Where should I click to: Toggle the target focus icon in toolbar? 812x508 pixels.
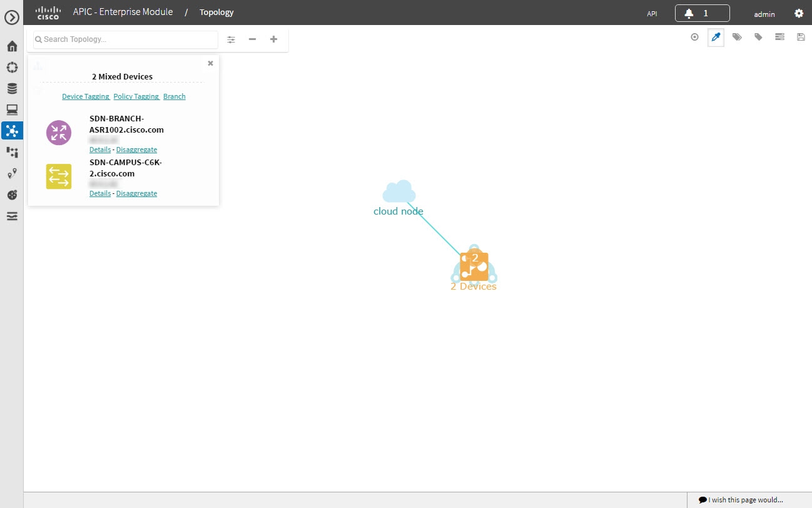(694, 37)
